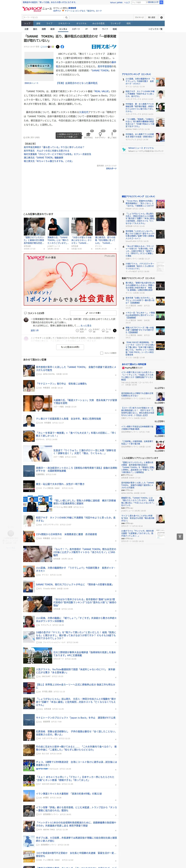This screenshot has height=868, width=186.
Task: Share article on Facebook icon under headline
Action: (x=62, y=47)
